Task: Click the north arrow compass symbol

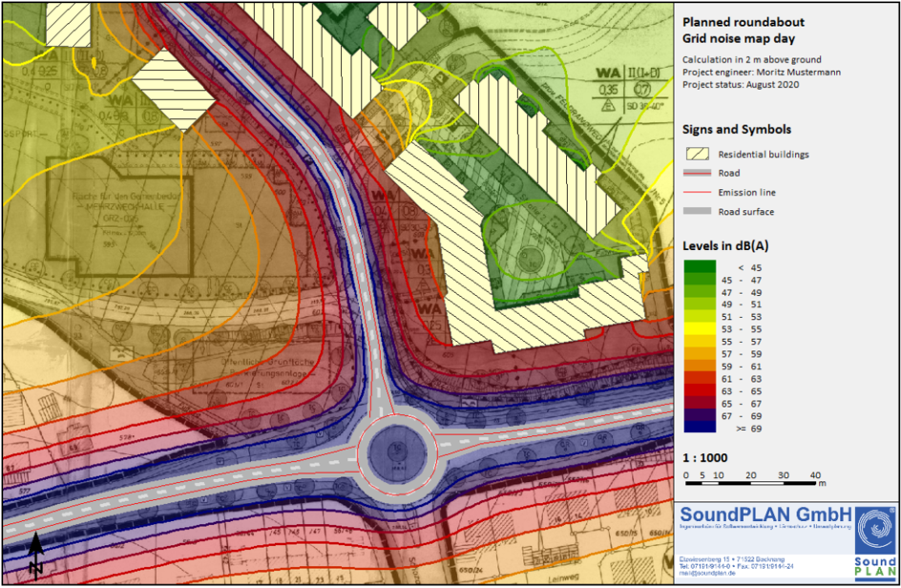Action: click(35, 556)
